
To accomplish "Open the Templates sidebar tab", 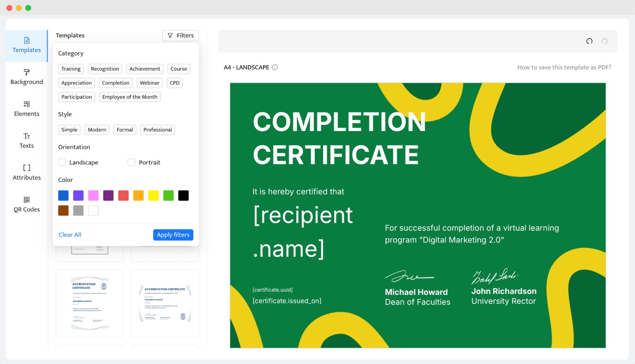I will click(x=27, y=45).
